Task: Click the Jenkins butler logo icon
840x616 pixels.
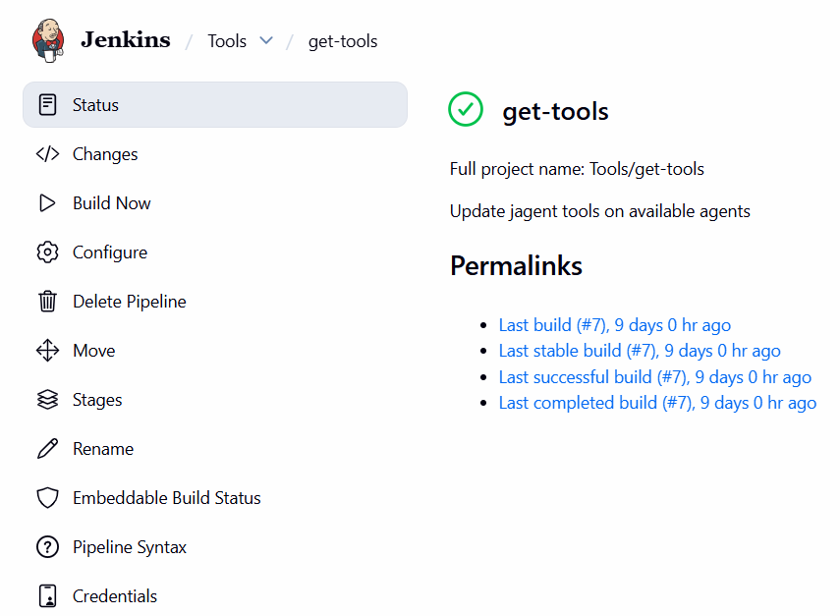Action: click(48, 40)
